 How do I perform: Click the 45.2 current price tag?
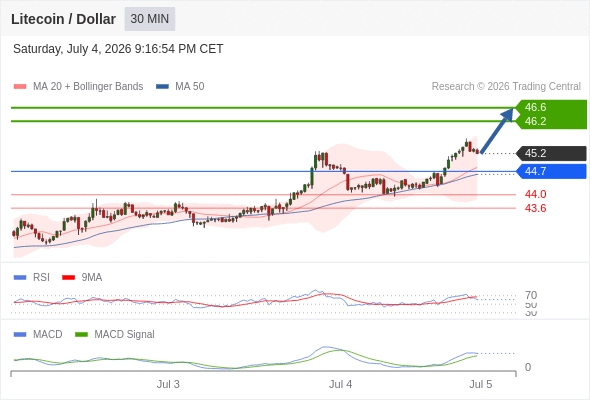click(x=552, y=154)
